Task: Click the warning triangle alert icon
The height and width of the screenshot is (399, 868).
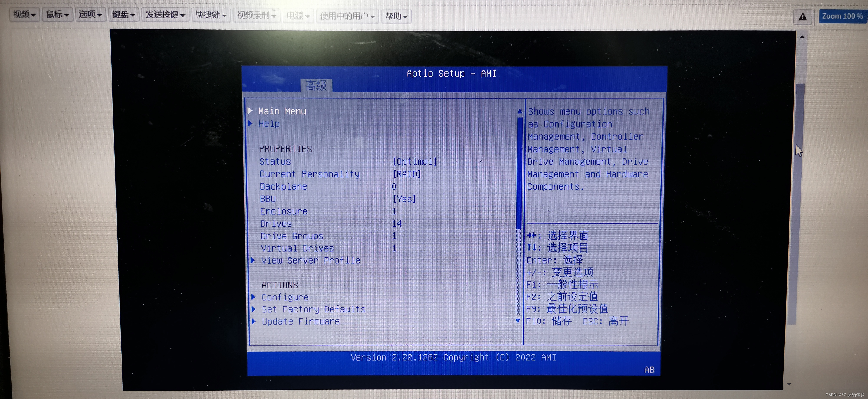Action: tap(802, 16)
